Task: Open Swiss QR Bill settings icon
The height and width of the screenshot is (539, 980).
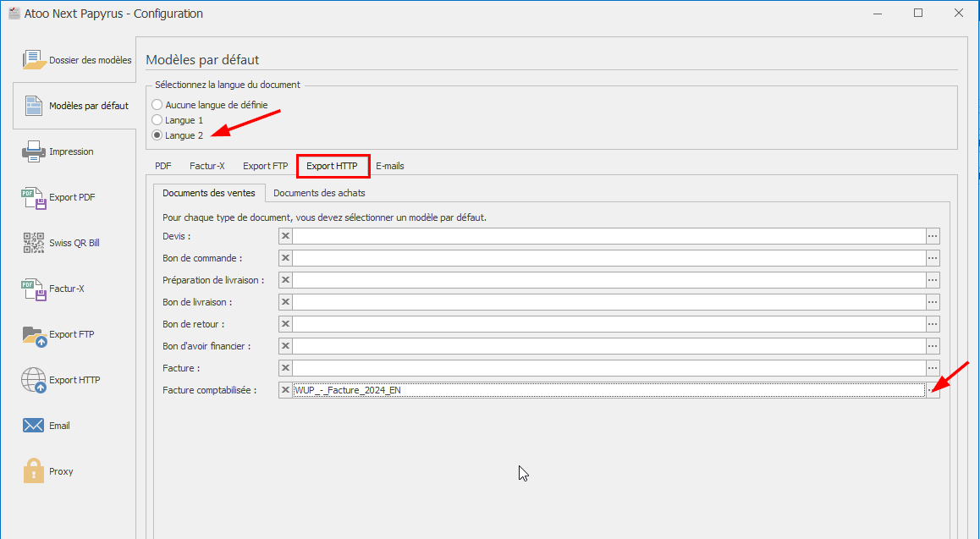Action: [x=33, y=243]
